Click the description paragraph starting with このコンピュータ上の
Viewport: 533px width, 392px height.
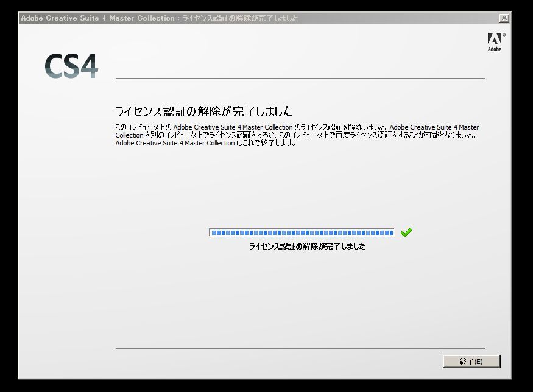pyautogui.click(x=297, y=135)
